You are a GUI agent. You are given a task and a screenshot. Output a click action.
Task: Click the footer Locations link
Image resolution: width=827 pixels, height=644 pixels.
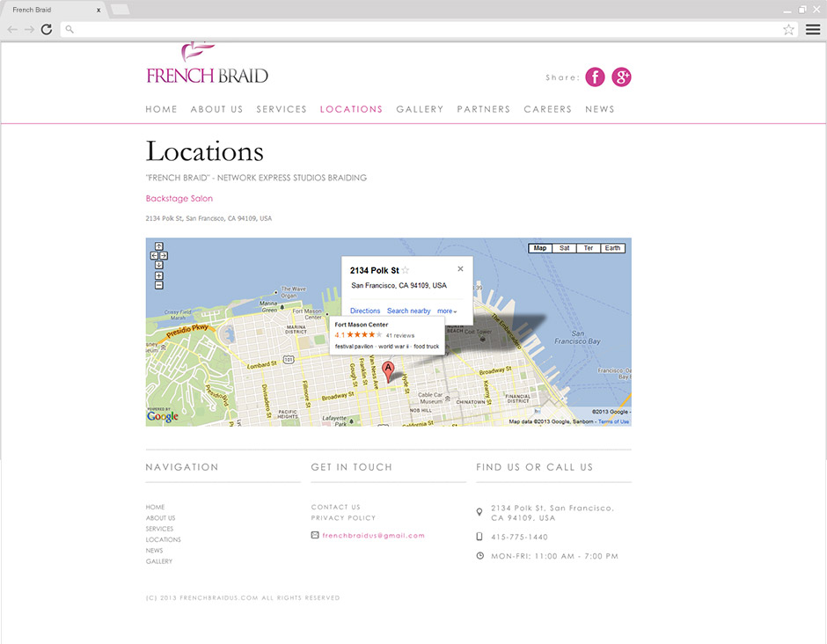164,539
